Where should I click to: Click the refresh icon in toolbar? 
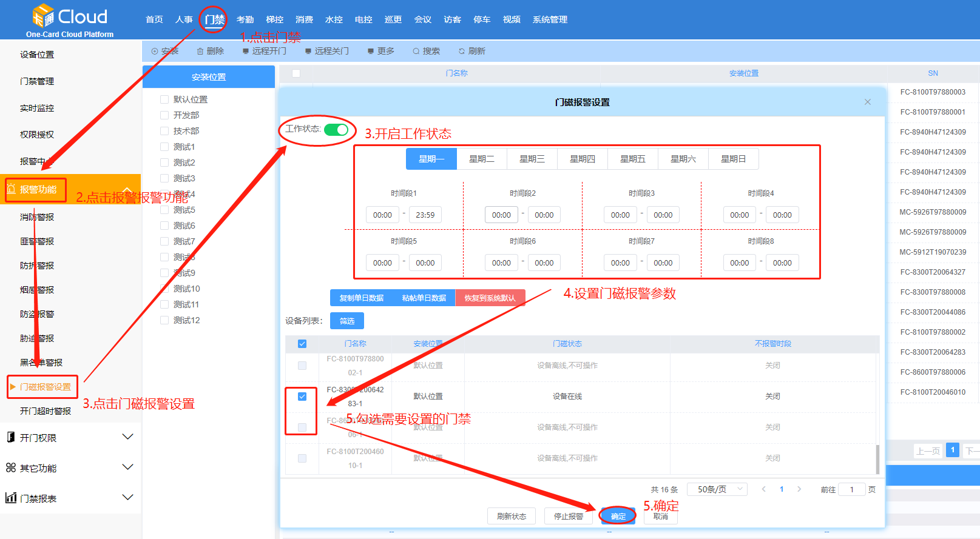point(462,52)
